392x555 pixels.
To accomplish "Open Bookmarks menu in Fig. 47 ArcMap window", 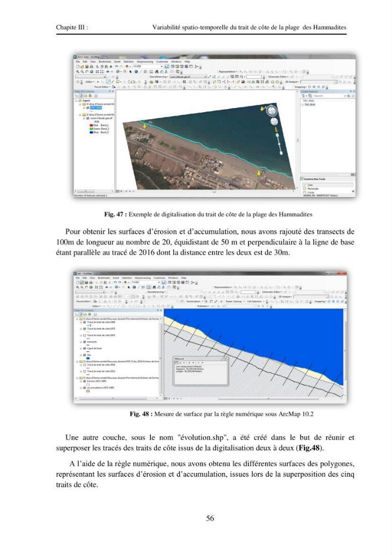I will [x=105, y=62].
